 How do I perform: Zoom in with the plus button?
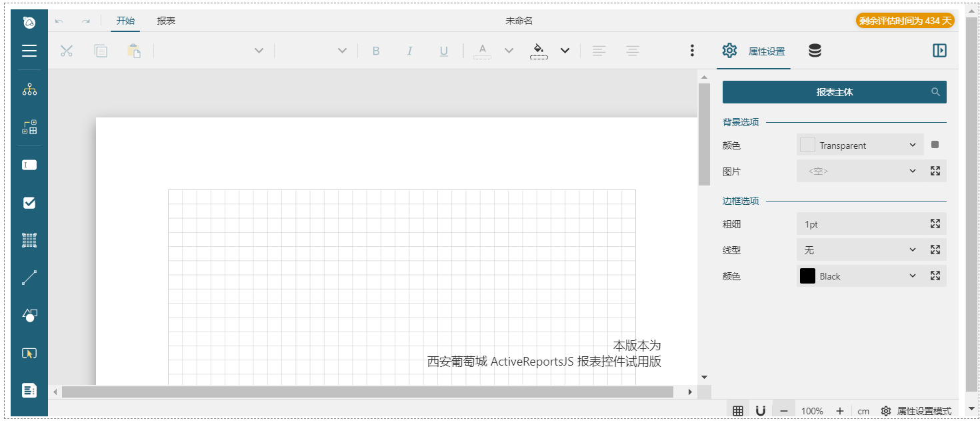tap(840, 411)
